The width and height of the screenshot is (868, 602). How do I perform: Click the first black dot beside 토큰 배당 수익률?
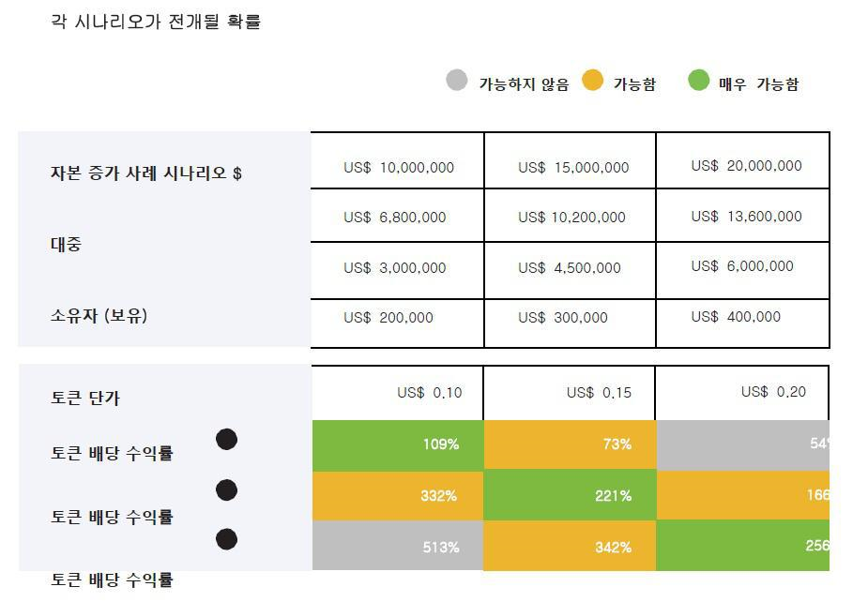pyautogui.click(x=226, y=440)
